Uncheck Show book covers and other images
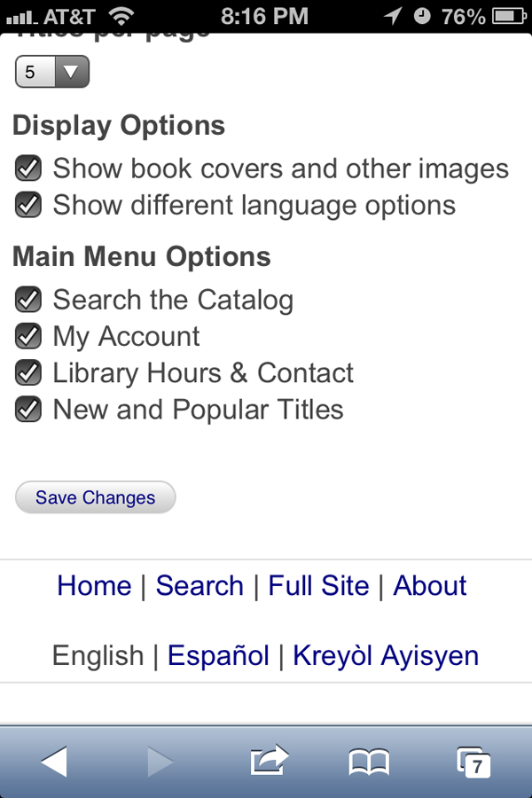The image size is (532, 798). click(x=28, y=168)
